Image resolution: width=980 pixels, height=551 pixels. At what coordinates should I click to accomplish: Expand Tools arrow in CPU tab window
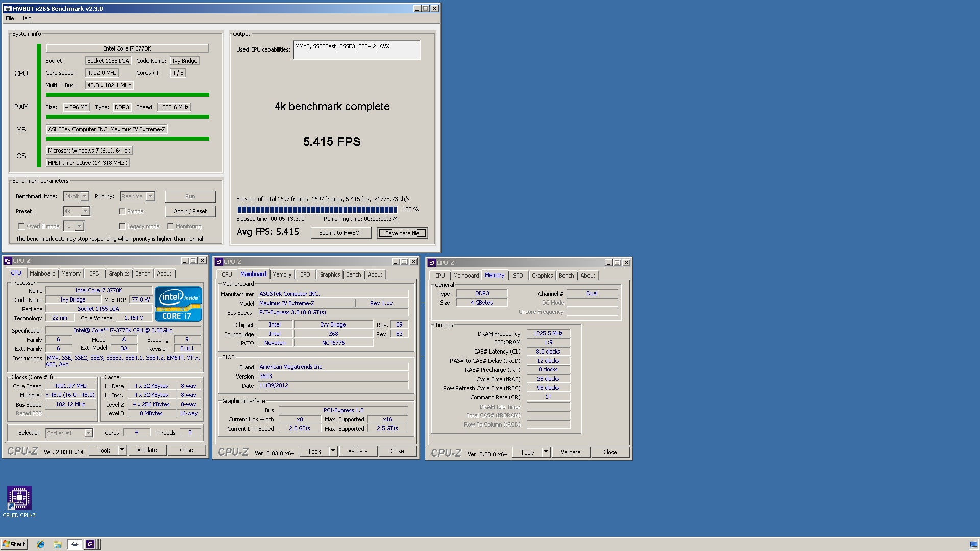(122, 450)
